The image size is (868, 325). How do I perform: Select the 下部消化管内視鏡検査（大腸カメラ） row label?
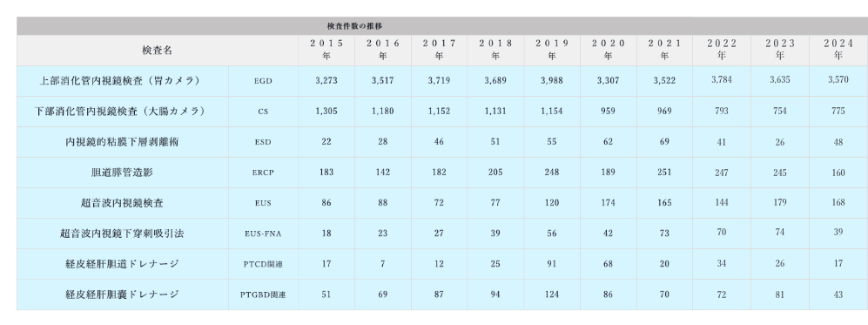pos(119,112)
